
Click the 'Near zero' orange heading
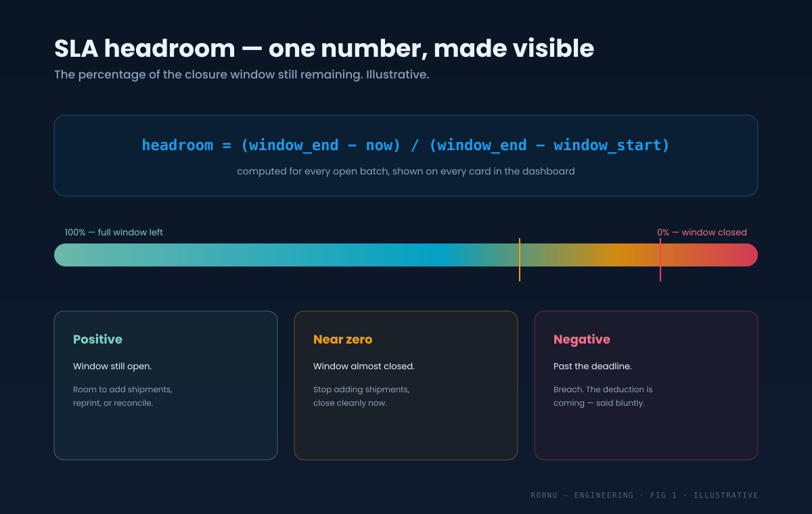343,340
